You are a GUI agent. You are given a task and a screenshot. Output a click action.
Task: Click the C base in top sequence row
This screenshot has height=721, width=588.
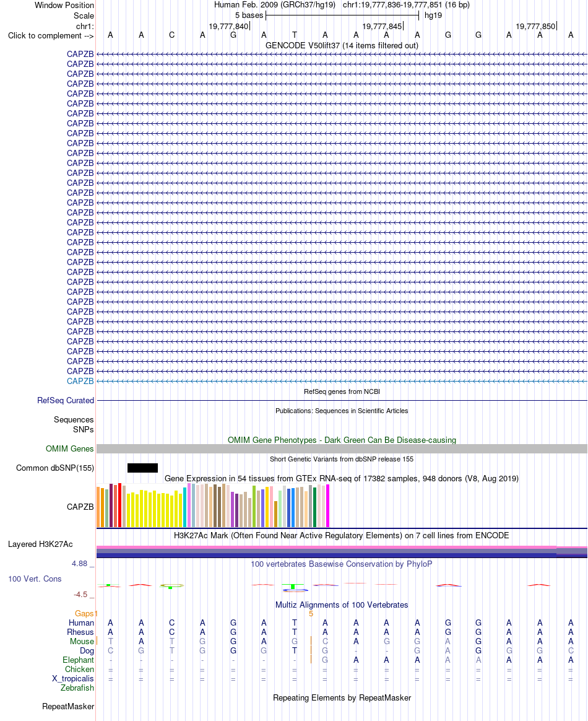pos(172,35)
